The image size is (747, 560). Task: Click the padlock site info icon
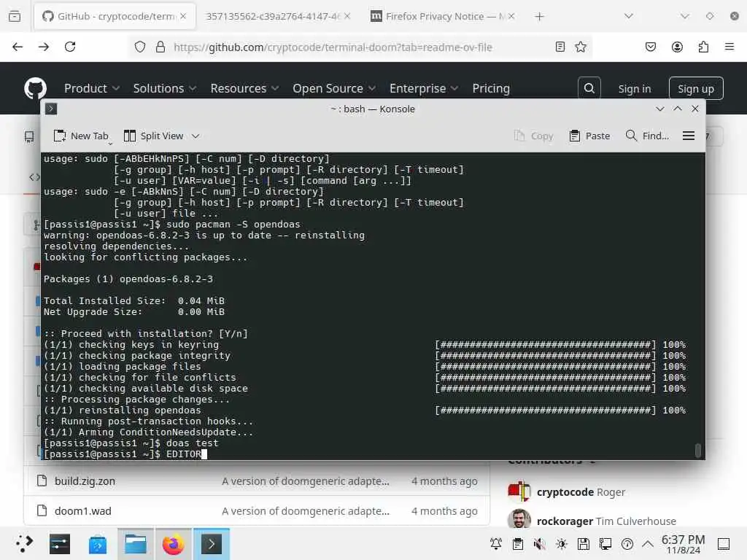[160, 47]
